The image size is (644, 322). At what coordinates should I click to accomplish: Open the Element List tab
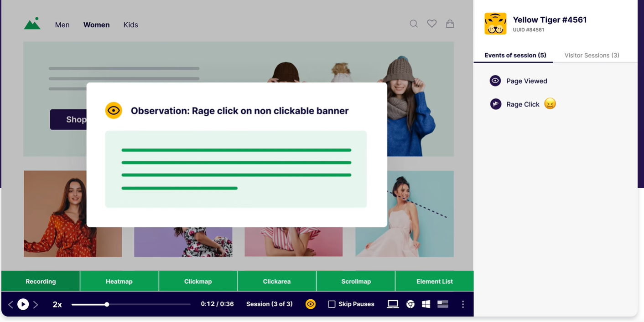[434, 281]
